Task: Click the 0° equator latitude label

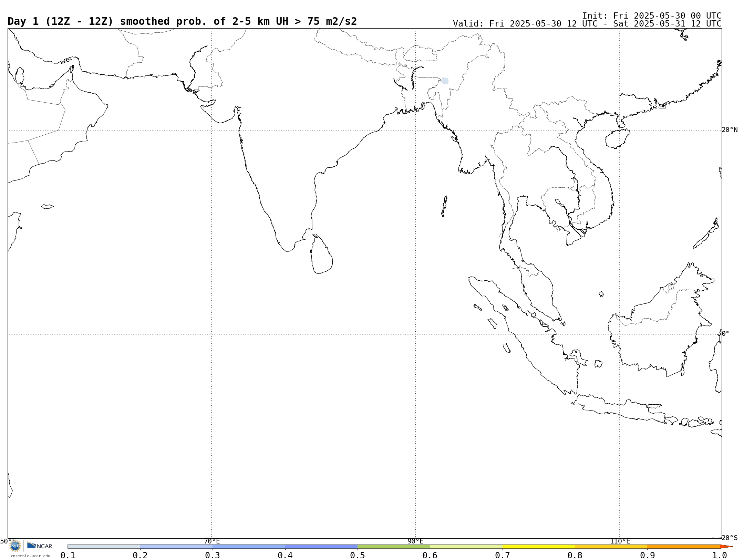Action: (725, 333)
